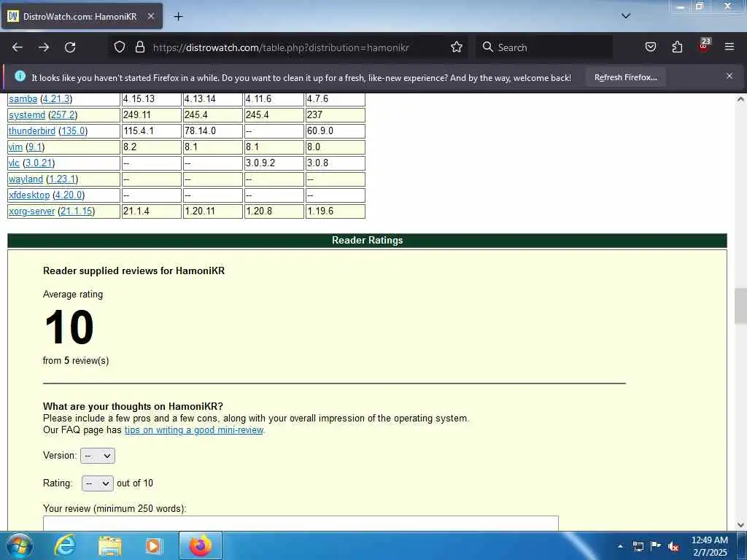Screen dimensions: 747x560
Task: Open Windows Media Player from taskbar
Action: pyautogui.click(x=153, y=545)
